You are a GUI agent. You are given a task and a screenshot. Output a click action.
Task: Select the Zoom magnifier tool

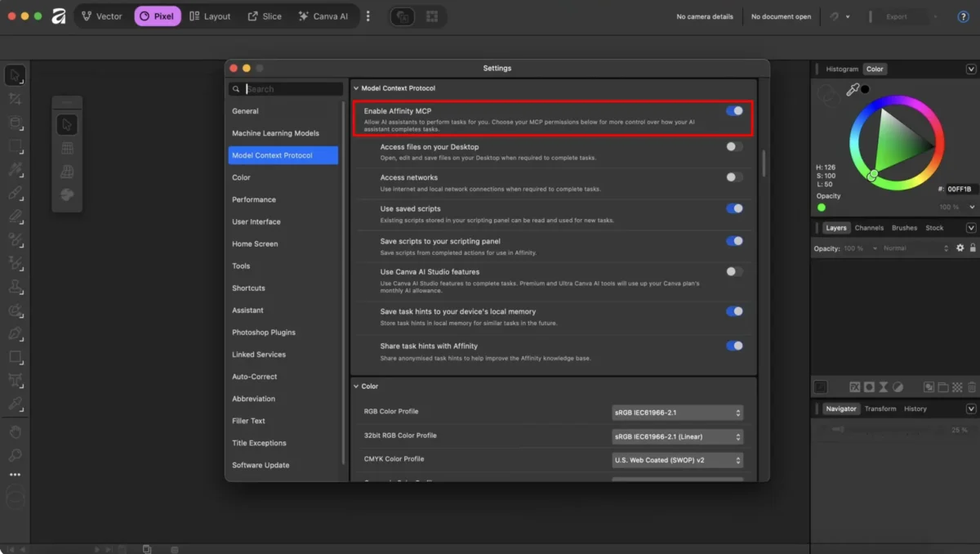(x=15, y=455)
